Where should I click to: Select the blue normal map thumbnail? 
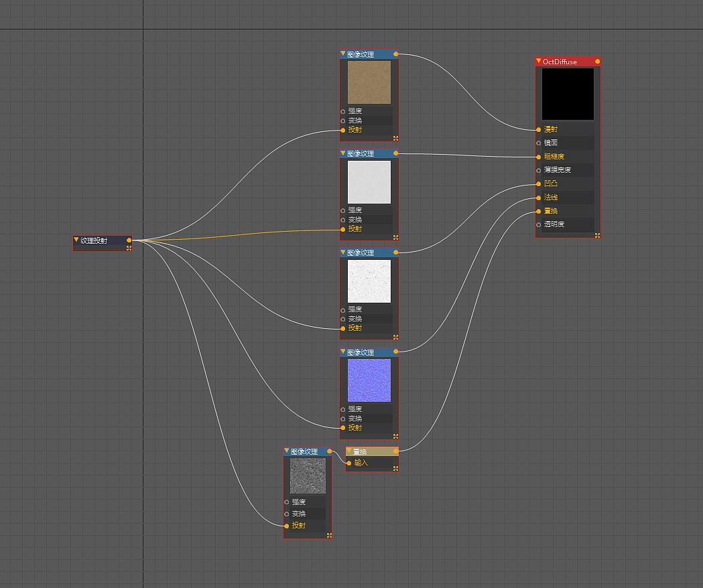tap(369, 380)
